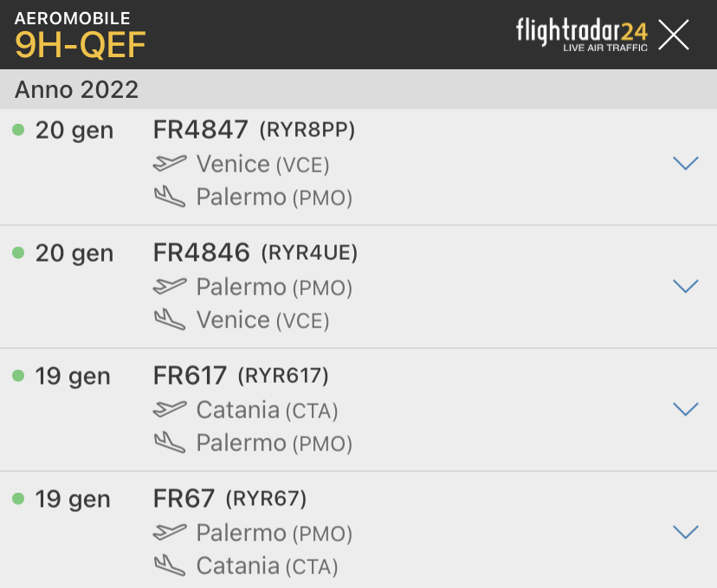Click the green status dot for FR67
This screenshot has width=717, height=588.
[18, 499]
